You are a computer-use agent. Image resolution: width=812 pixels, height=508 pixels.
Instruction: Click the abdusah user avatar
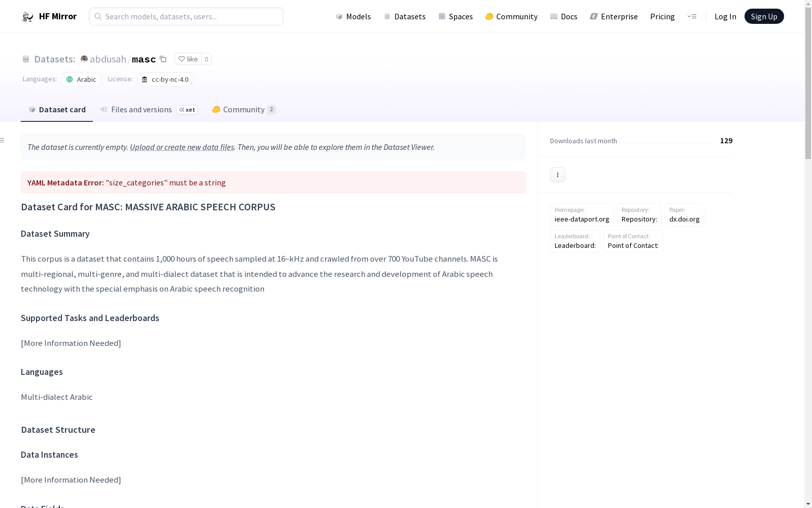[x=84, y=59]
